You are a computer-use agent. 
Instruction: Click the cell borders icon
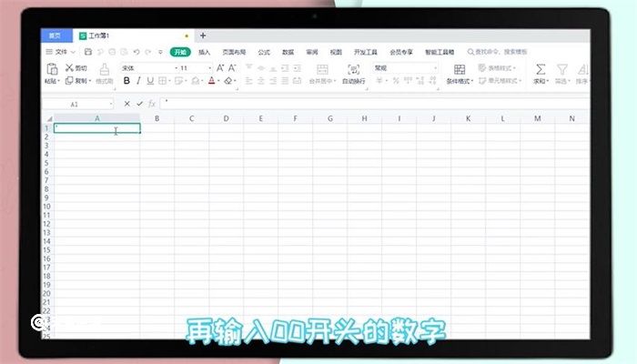(x=162, y=81)
